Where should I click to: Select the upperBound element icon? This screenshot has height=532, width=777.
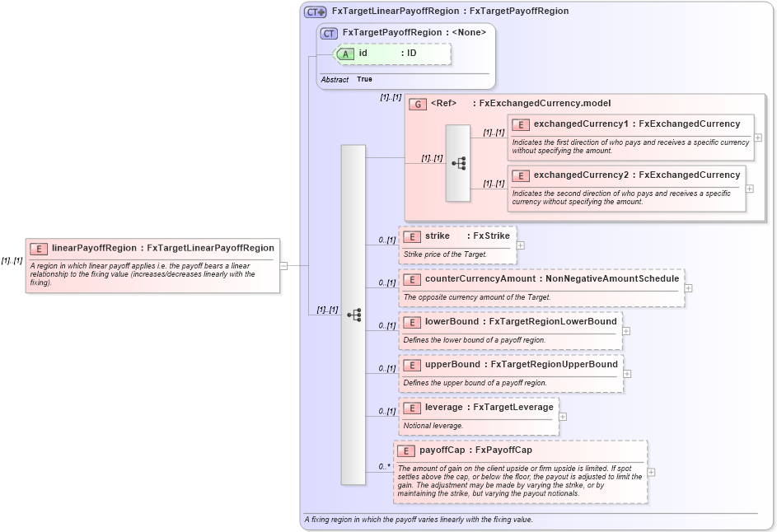coord(412,364)
